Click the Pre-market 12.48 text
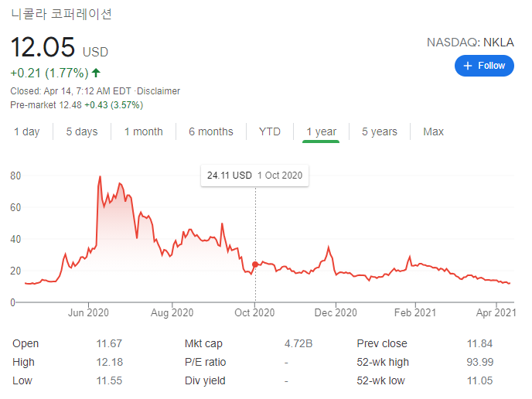 tap(46, 105)
